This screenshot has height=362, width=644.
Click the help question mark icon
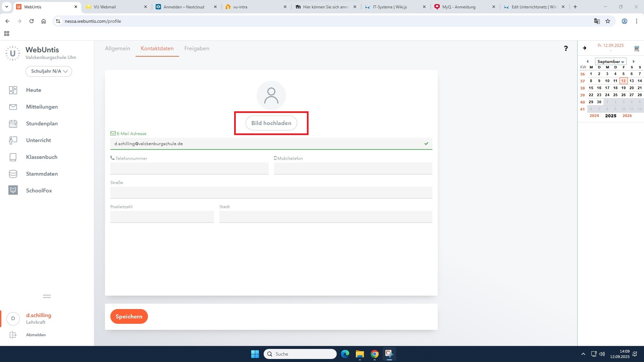tap(566, 49)
